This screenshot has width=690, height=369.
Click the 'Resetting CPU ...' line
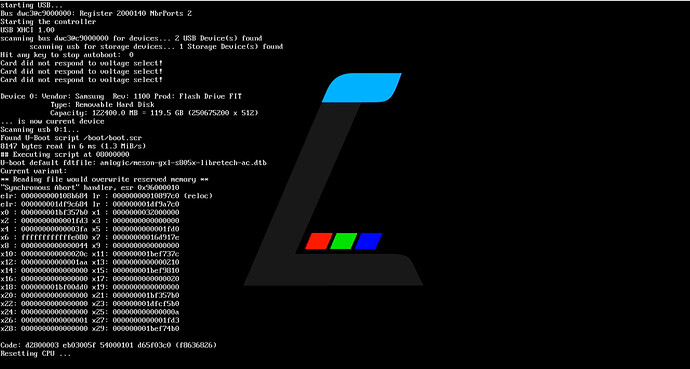[35, 354]
